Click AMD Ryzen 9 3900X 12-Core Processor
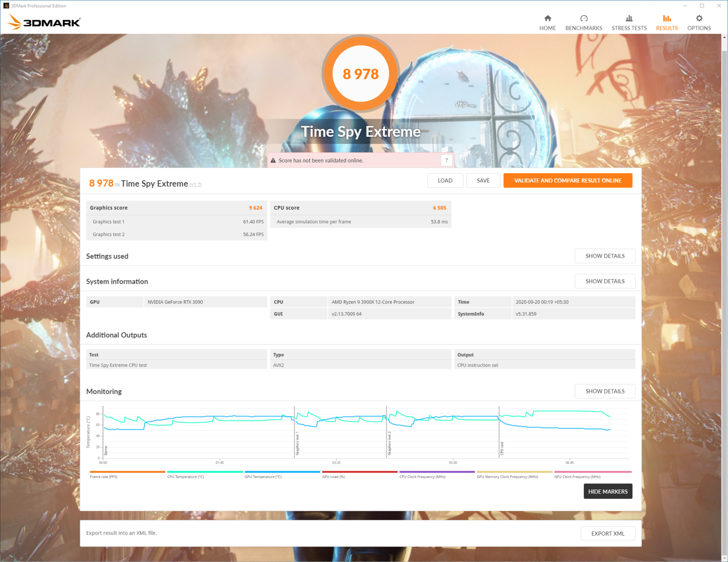Screen dimensions: 728x562 (373, 302)
